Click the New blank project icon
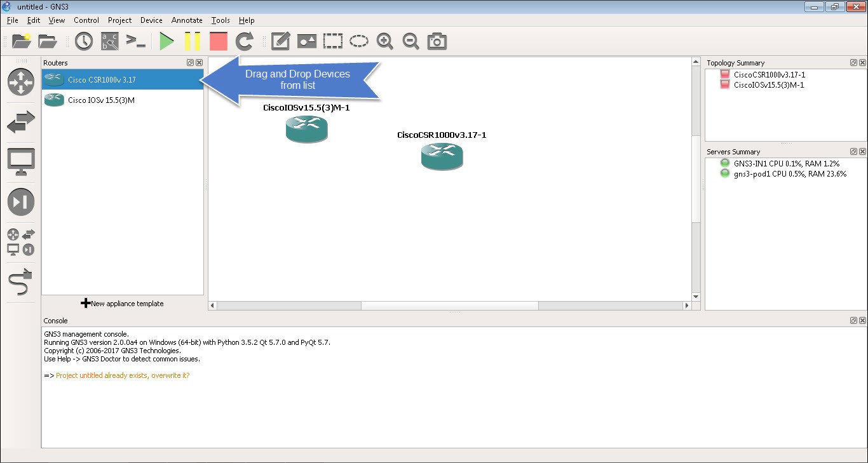The image size is (868, 463). click(x=22, y=41)
